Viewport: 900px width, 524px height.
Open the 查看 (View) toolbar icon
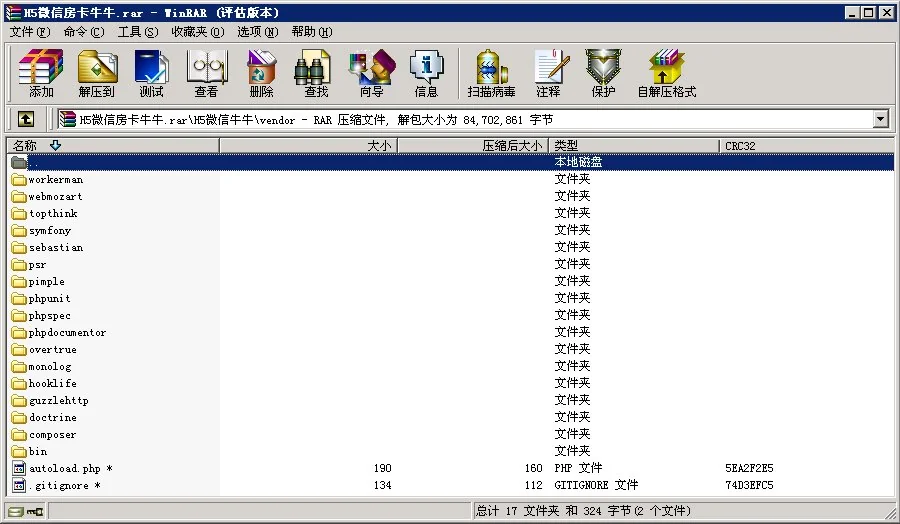[206, 73]
